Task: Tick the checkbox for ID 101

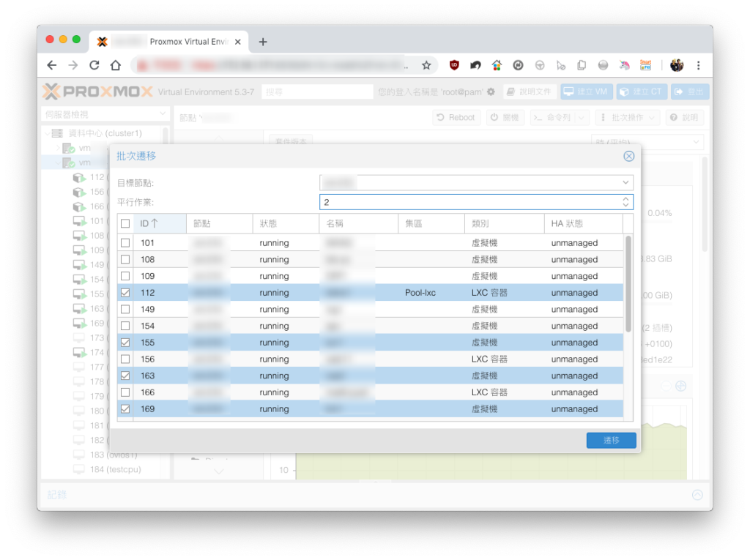Action: (x=125, y=243)
